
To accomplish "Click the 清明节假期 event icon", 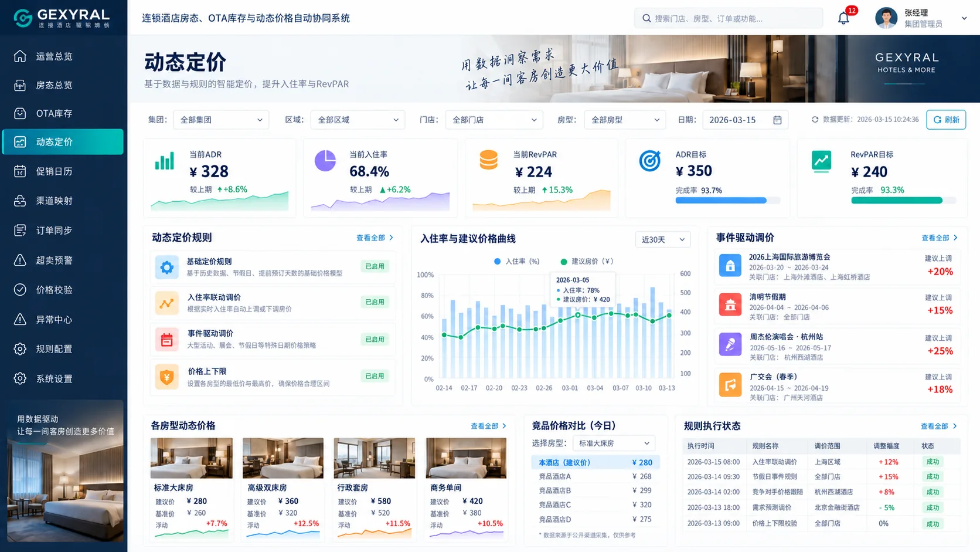I will pos(730,305).
